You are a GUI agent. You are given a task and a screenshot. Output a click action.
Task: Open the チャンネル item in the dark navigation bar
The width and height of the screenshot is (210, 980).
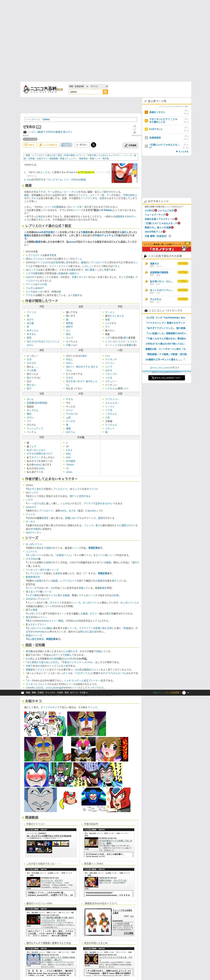50,693
